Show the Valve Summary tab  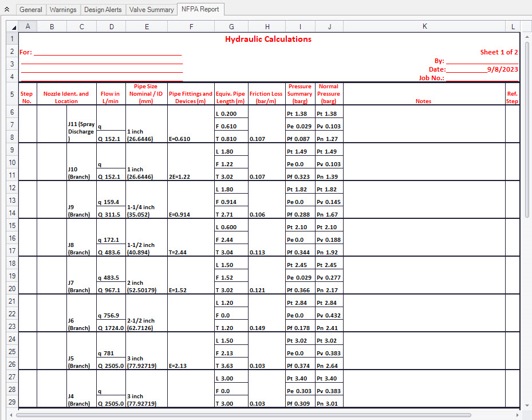click(151, 10)
